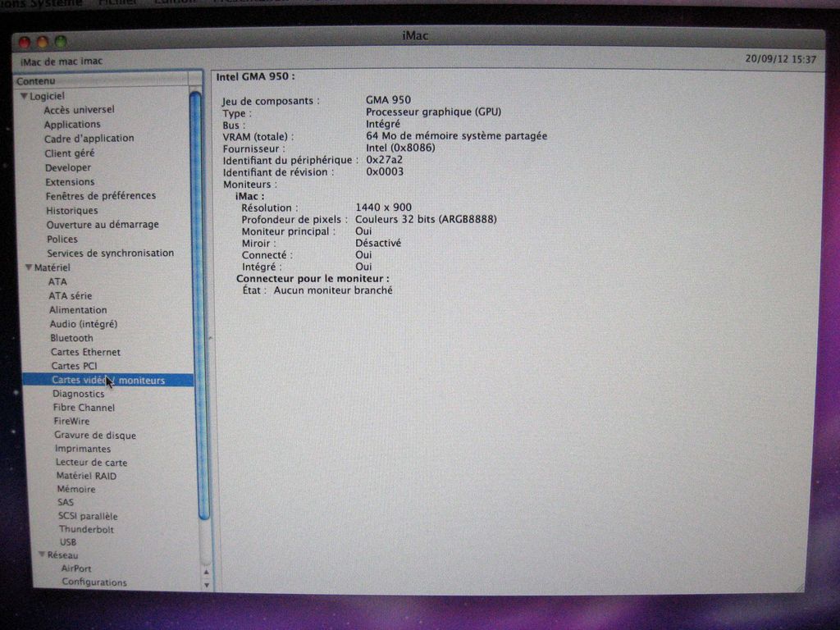The height and width of the screenshot is (630, 840).
Task: Click the 20/09/12 15:37 timestamp
Action: click(781, 59)
